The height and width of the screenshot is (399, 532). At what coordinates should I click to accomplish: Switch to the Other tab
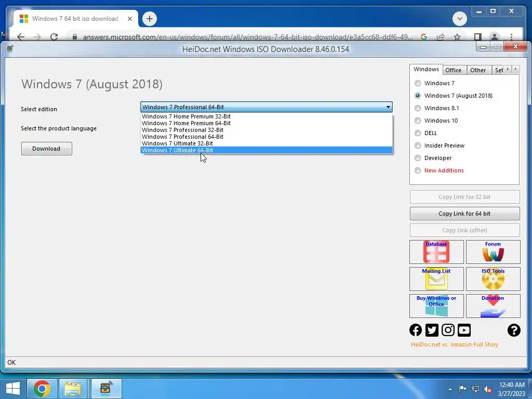pyautogui.click(x=478, y=70)
